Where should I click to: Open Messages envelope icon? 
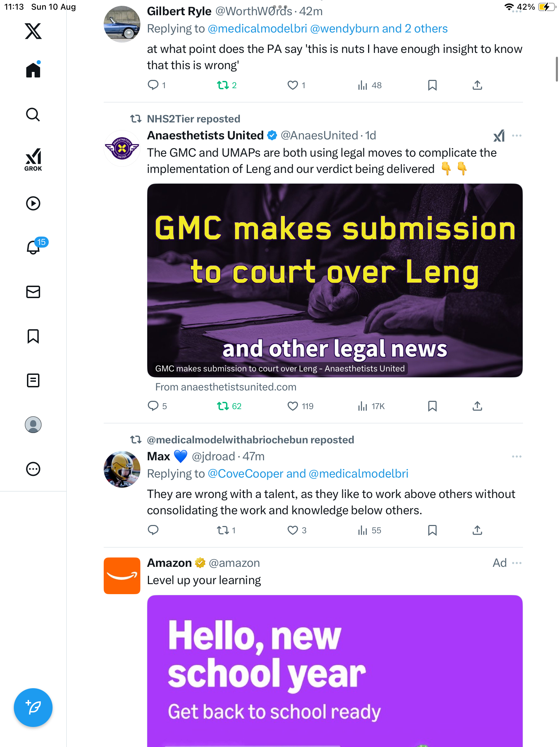[x=33, y=292]
